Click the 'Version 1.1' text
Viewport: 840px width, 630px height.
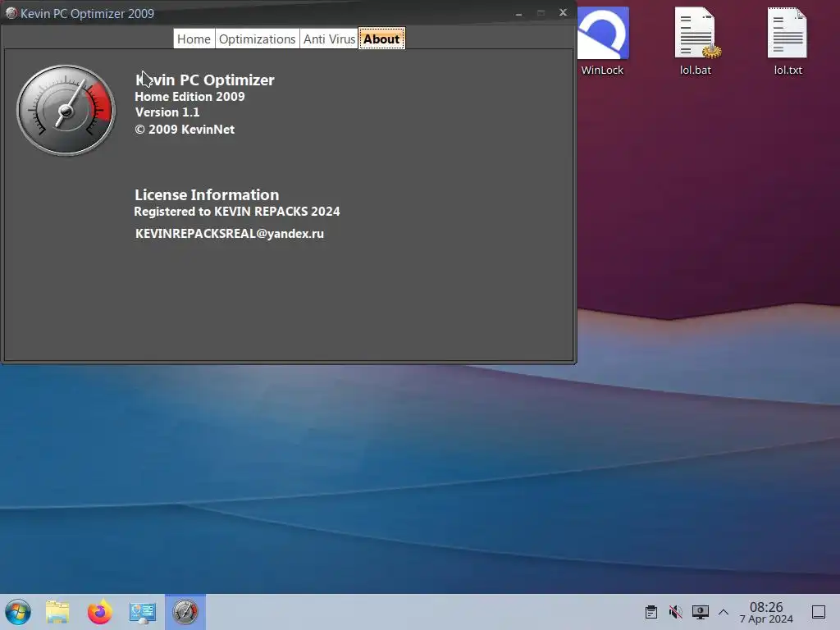pos(167,112)
